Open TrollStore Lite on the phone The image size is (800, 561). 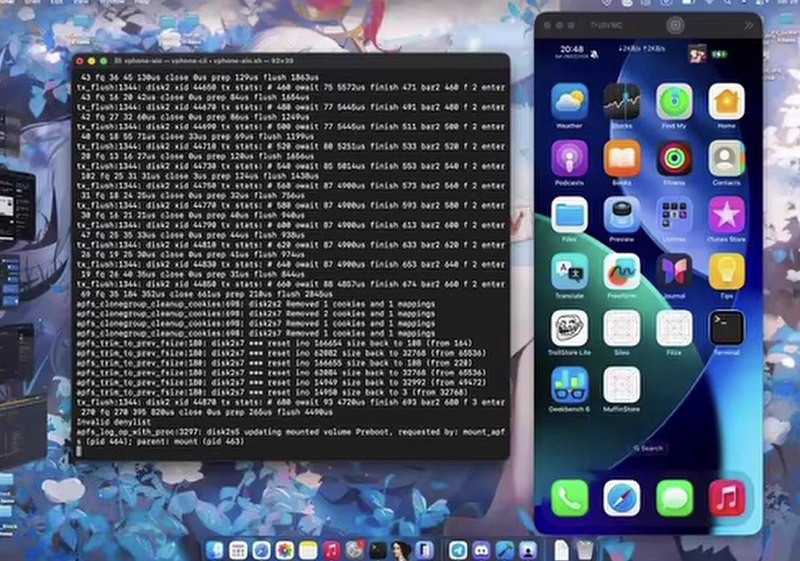569,328
